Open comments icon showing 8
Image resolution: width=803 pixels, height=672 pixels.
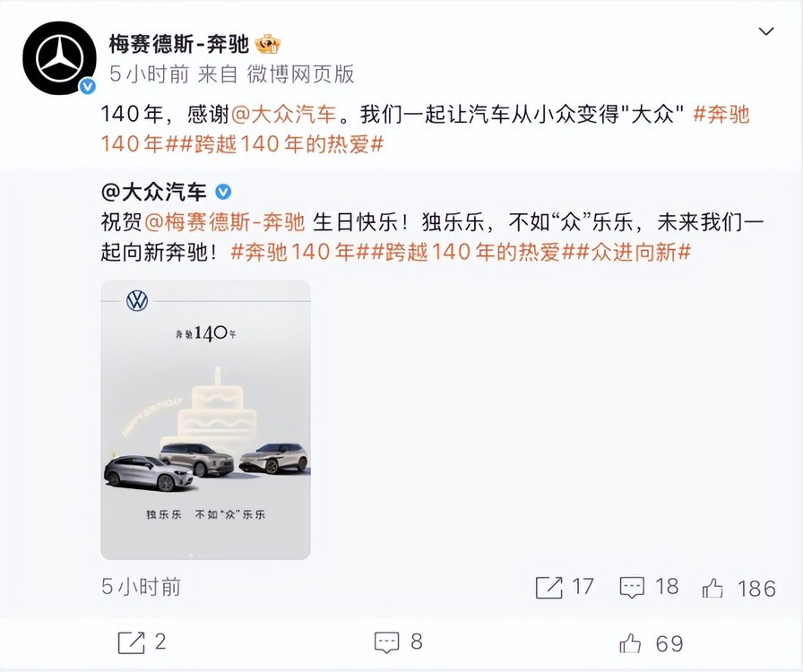(386, 642)
